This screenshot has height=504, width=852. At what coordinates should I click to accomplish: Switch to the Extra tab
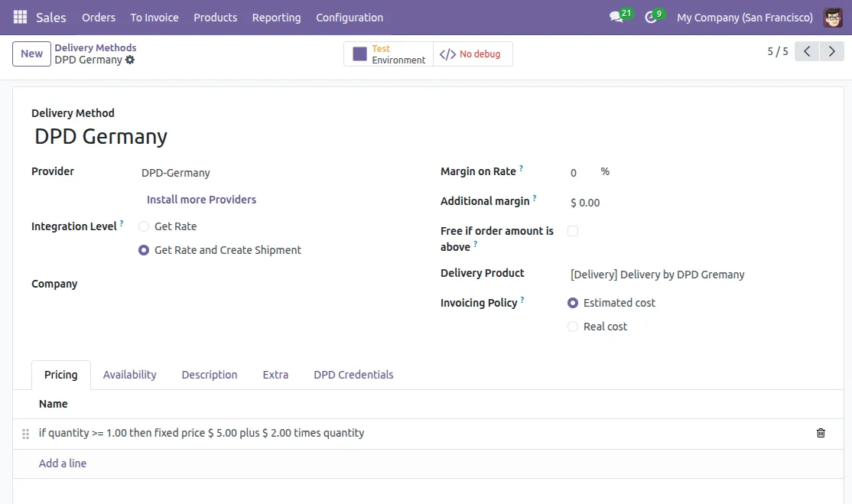[275, 375]
